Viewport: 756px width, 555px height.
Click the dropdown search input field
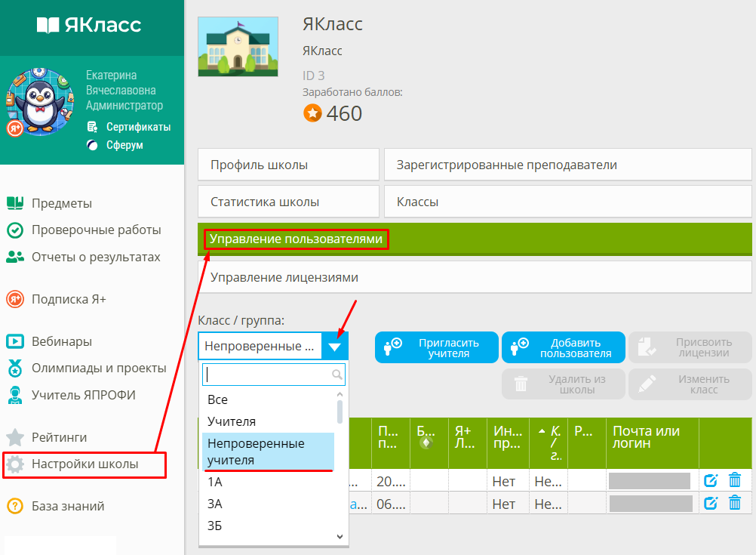pyautogui.click(x=274, y=375)
